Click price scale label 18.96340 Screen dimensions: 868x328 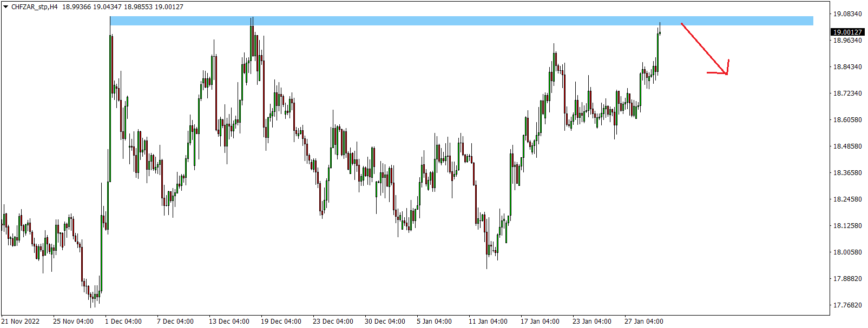click(x=847, y=41)
